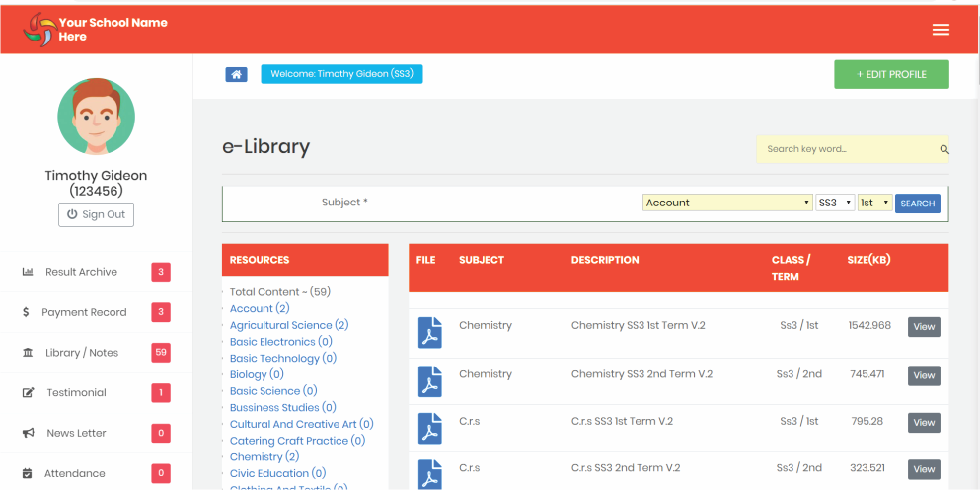This screenshot has width=980, height=490.
Task: Open PDF icon for C.r.s SS3 1st Term
Action: click(429, 428)
